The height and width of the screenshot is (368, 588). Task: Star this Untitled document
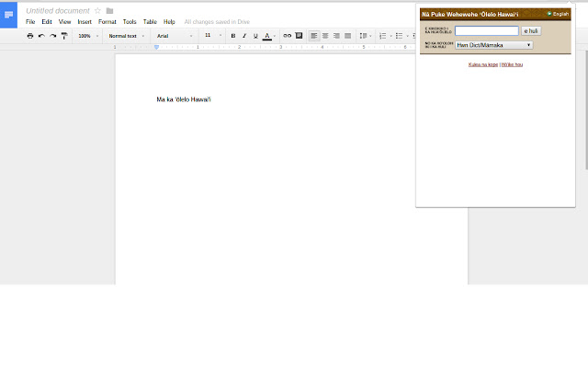(x=97, y=10)
